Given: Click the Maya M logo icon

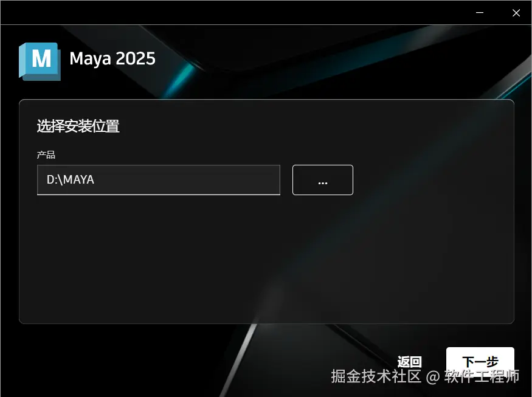Looking at the screenshot, I should (x=40, y=61).
